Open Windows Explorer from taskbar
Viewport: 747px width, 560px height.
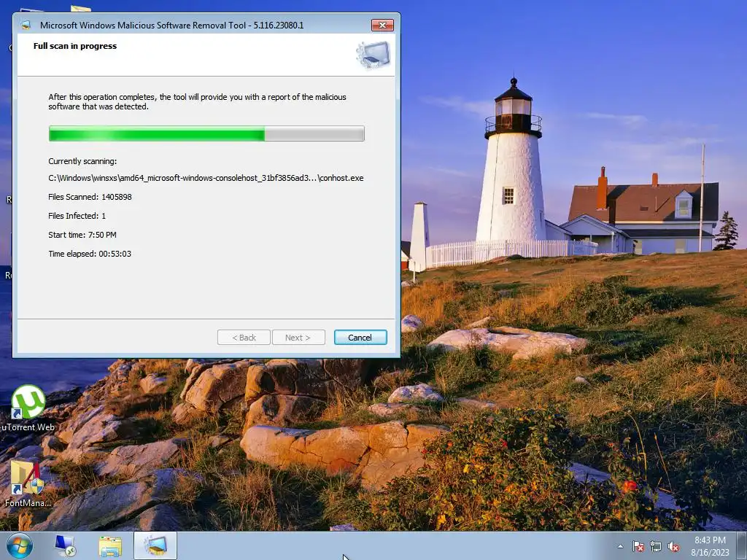110,545
